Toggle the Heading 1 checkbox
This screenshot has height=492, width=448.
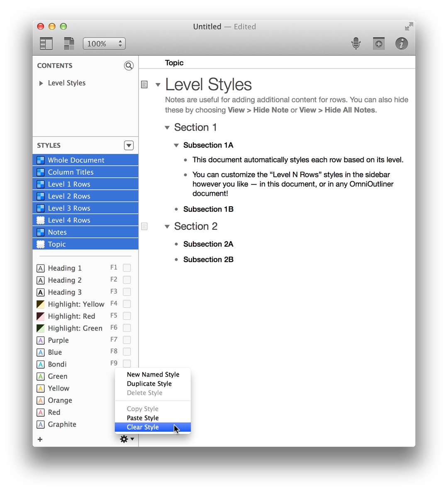pyautogui.click(x=127, y=268)
